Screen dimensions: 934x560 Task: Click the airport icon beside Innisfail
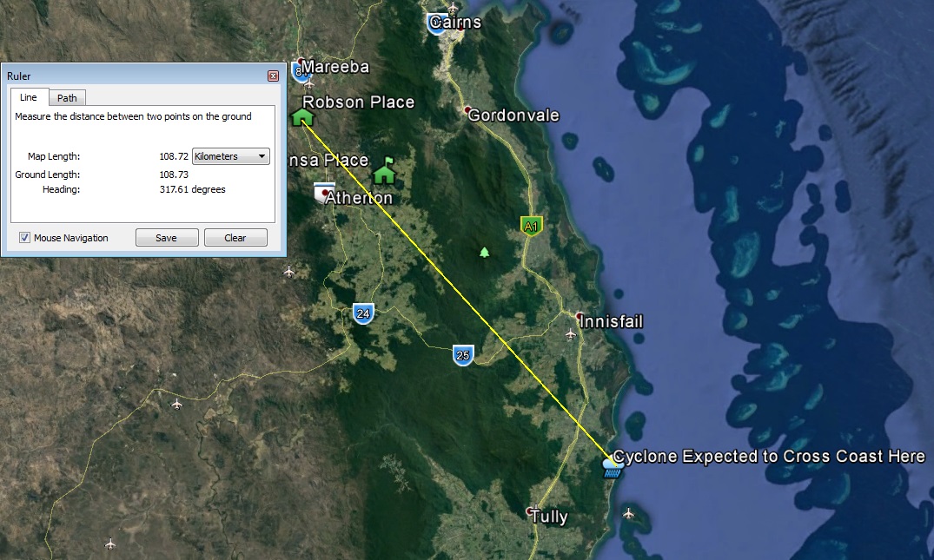point(570,334)
